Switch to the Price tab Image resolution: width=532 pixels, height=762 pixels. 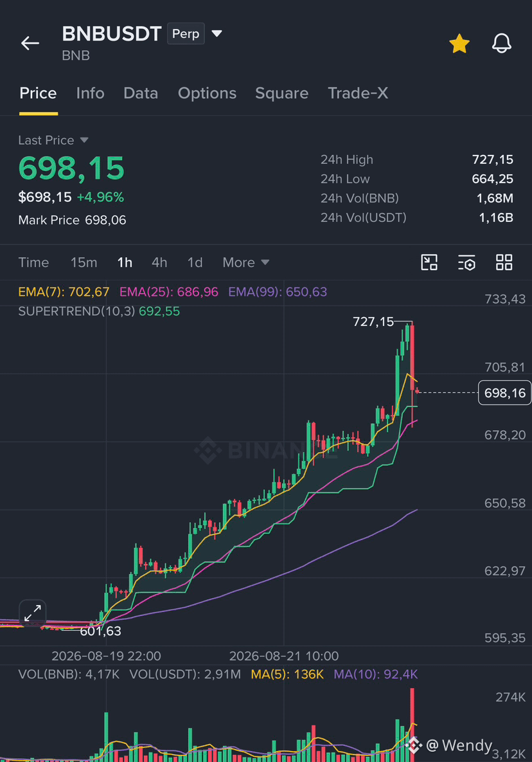38,93
